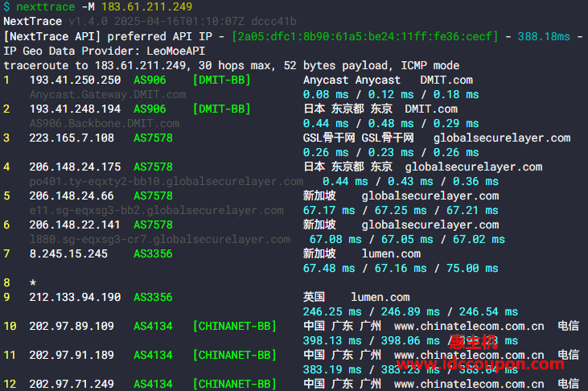This screenshot has height=391, width=588.
Task: Click AS3356 in the hop 7 row
Action: pyautogui.click(x=153, y=254)
